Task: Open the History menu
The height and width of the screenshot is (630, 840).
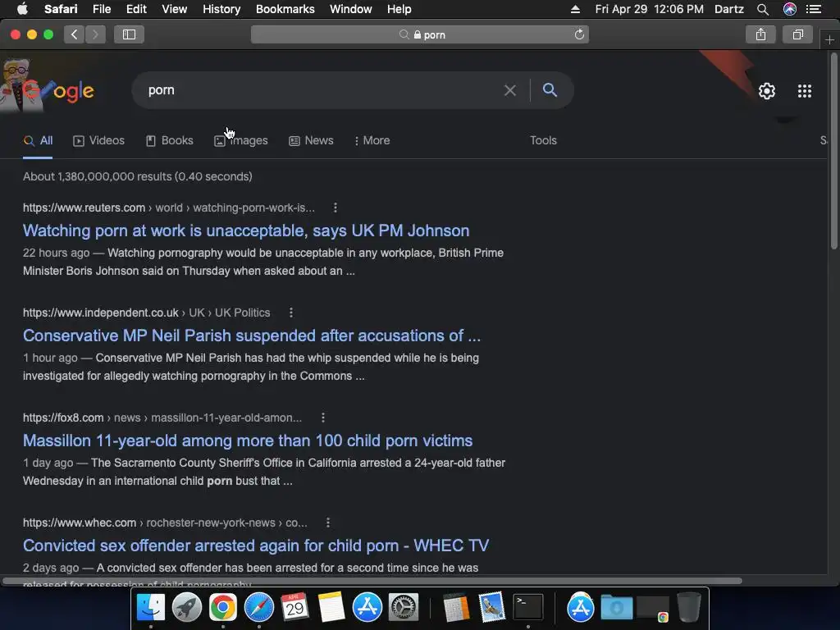Action: (221, 9)
